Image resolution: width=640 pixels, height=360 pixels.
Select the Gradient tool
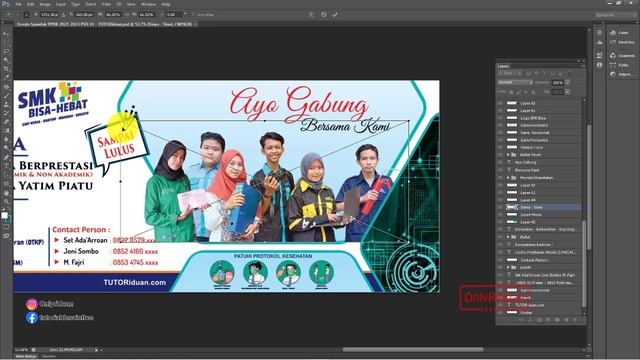click(6, 130)
